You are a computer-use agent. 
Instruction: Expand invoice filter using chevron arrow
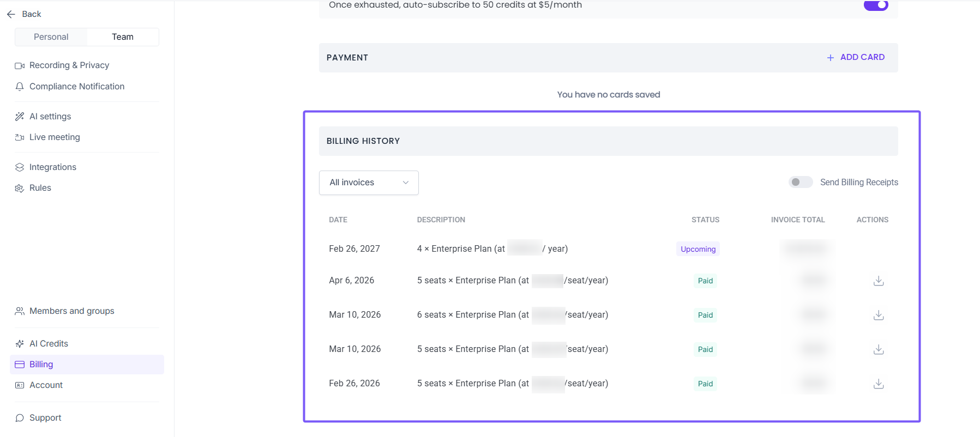[406, 183]
